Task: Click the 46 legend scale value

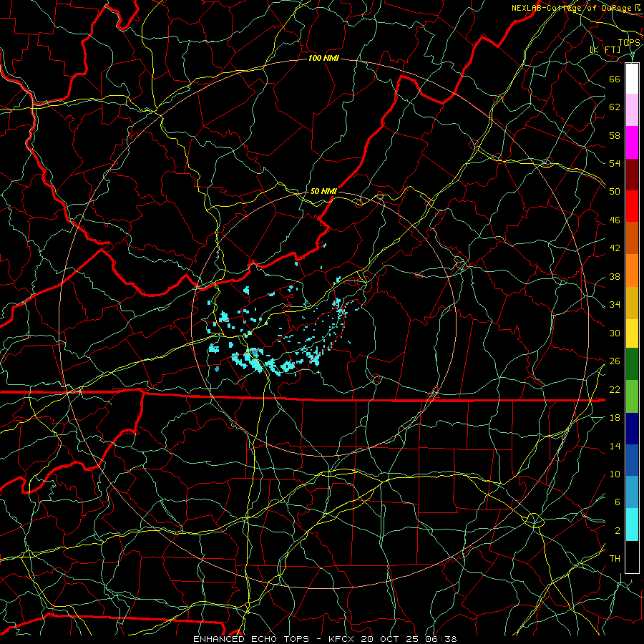Action: tap(615, 220)
